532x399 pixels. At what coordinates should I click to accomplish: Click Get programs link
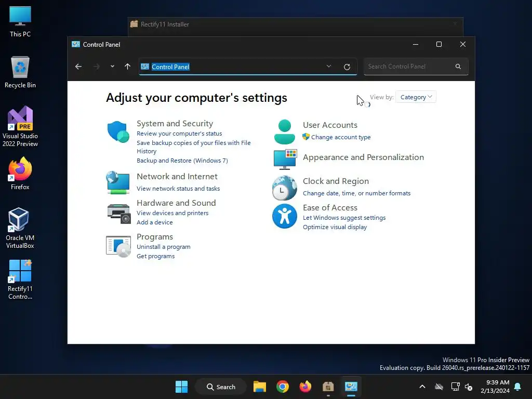point(156,256)
